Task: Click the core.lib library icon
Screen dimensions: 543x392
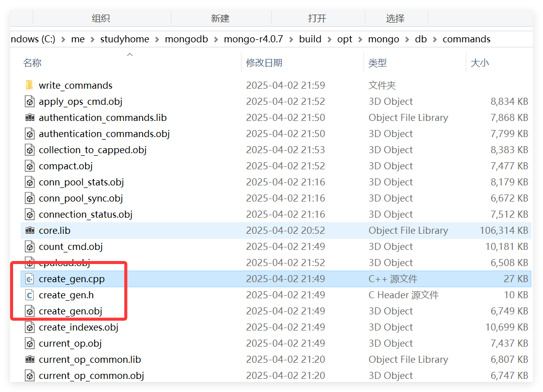Action: coord(30,230)
